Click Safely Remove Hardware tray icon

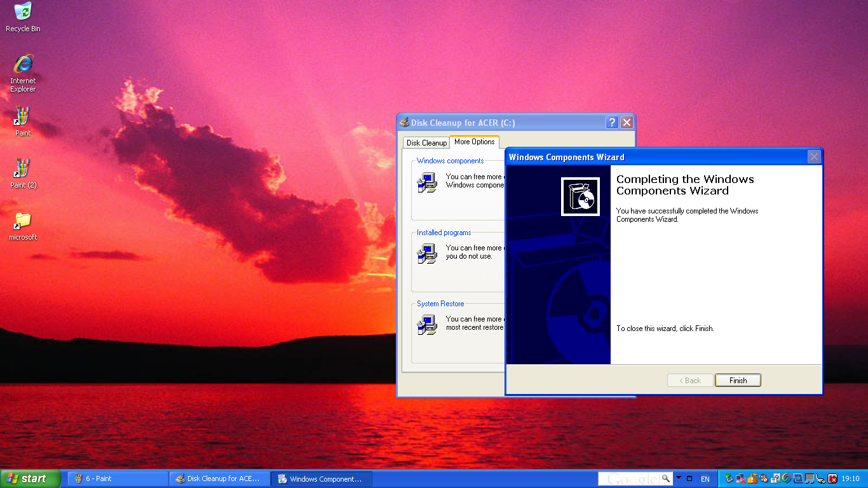pos(729,478)
